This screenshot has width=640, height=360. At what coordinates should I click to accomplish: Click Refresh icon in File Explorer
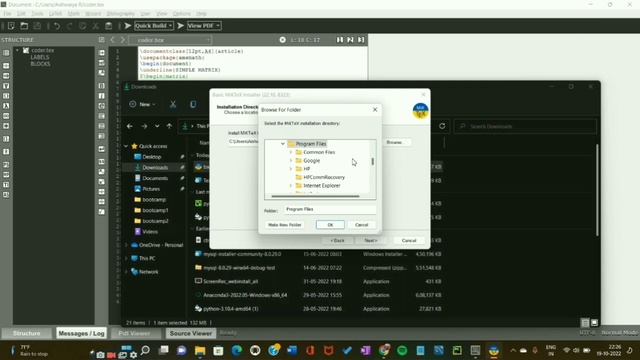442,126
